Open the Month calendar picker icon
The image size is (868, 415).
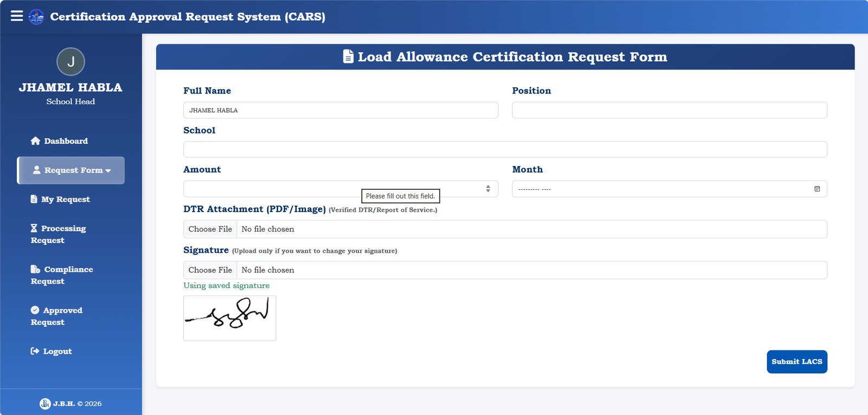click(x=817, y=189)
